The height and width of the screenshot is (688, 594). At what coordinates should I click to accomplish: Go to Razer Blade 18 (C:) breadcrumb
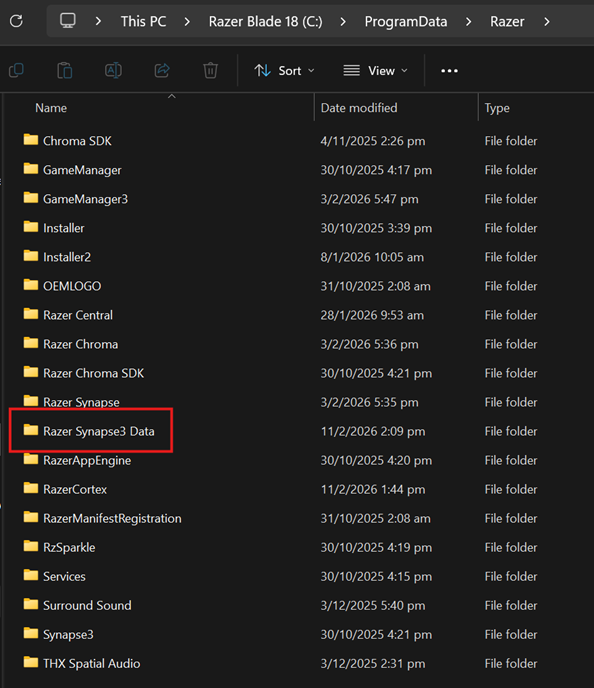point(265,21)
